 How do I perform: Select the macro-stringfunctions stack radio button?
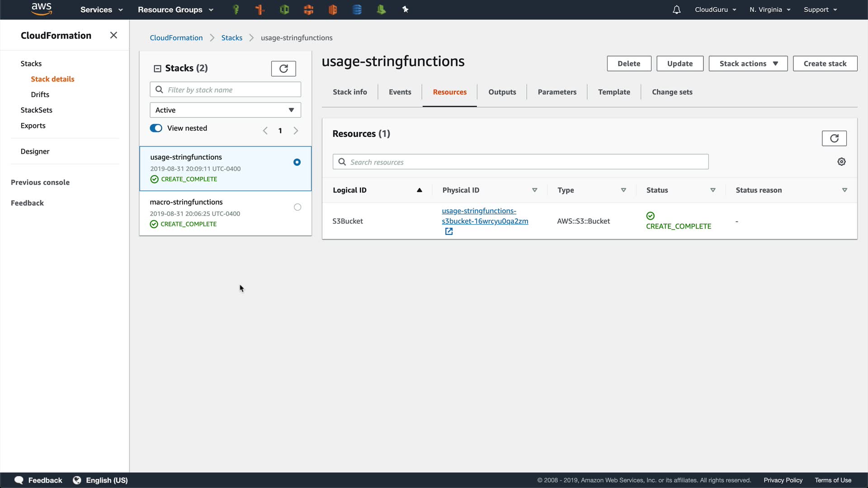click(297, 207)
